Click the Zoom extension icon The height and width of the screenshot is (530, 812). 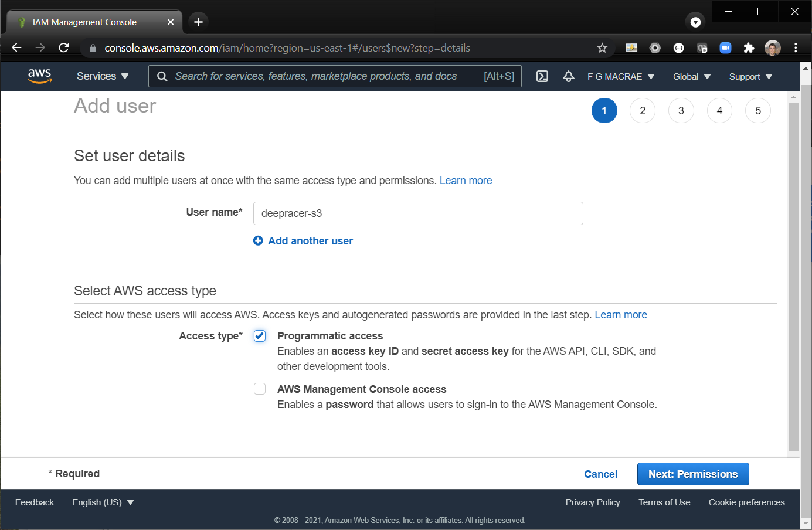[x=725, y=48]
